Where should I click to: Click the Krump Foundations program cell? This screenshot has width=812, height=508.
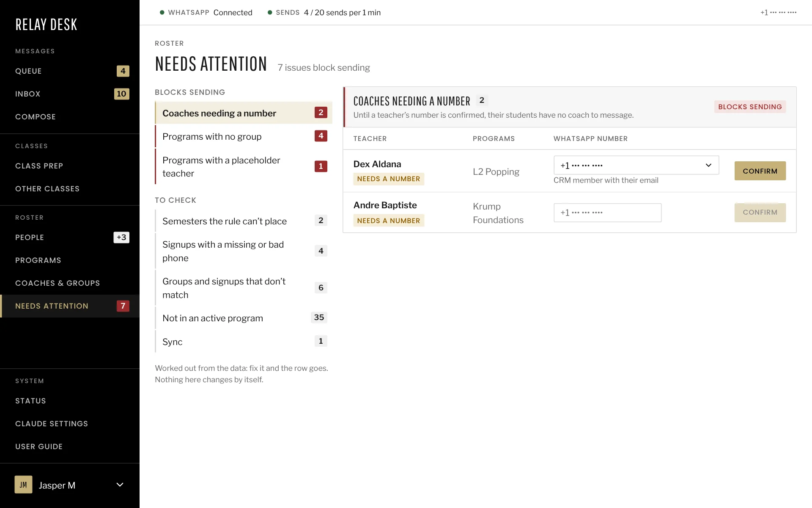click(498, 213)
